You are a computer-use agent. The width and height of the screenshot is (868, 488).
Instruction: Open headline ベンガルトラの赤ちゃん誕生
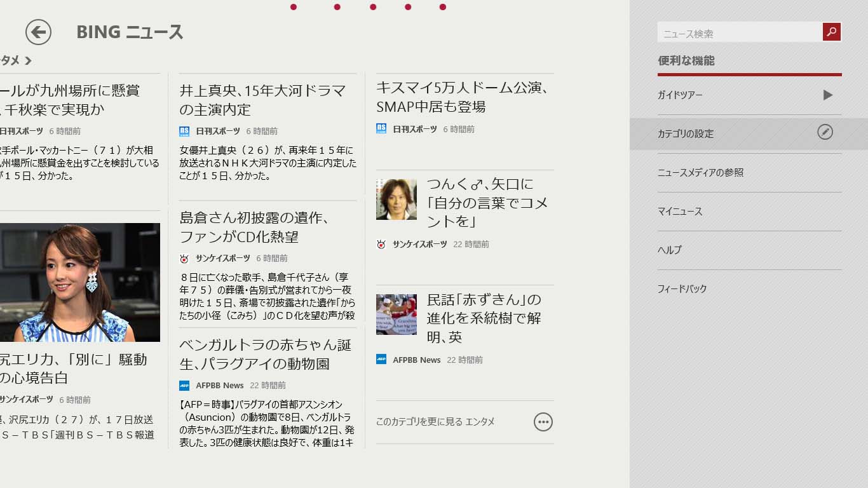[x=265, y=354]
